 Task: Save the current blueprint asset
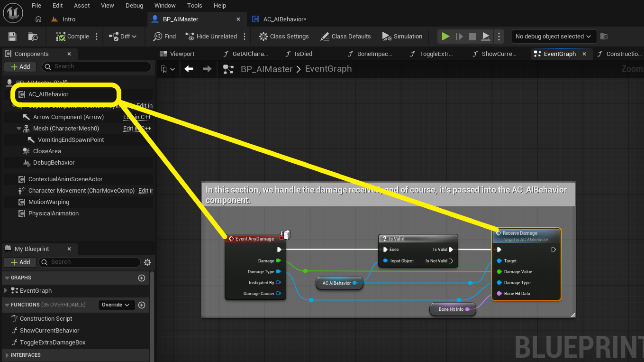12,37
